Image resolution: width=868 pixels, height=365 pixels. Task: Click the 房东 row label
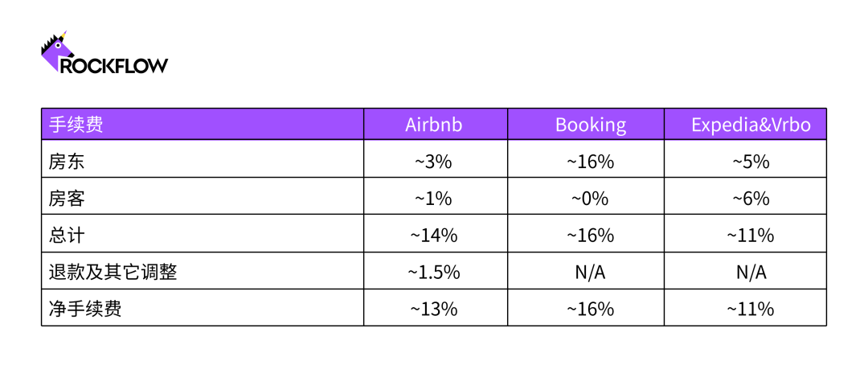(68, 162)
